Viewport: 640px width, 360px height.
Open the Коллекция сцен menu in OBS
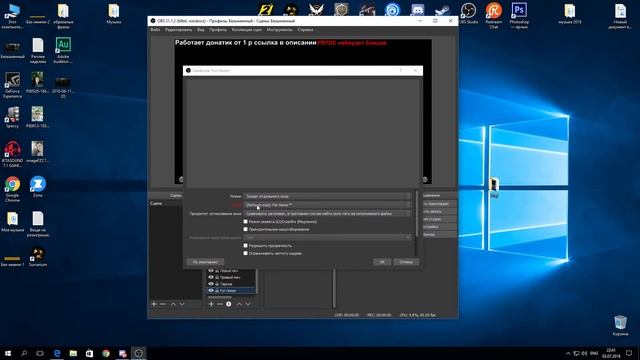click(x=247, y=30)
